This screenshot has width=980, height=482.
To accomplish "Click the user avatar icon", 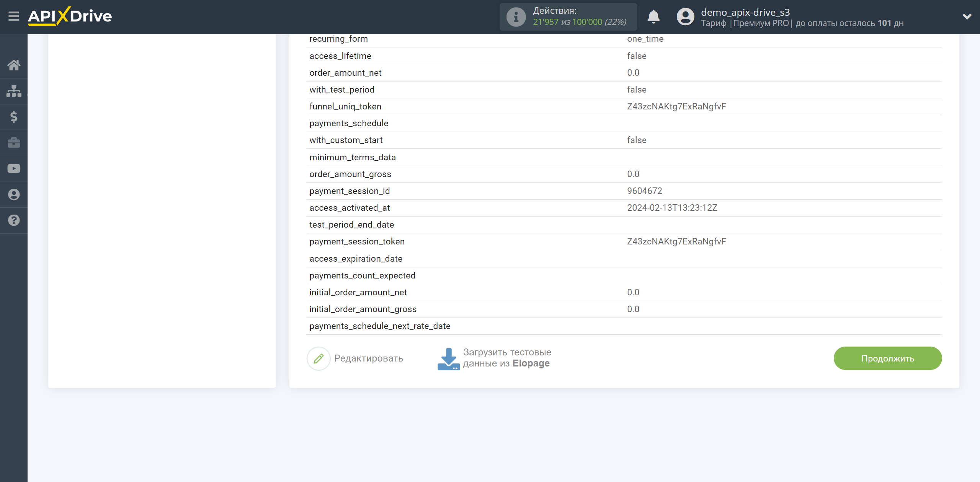I will click(x=685, y=17).
